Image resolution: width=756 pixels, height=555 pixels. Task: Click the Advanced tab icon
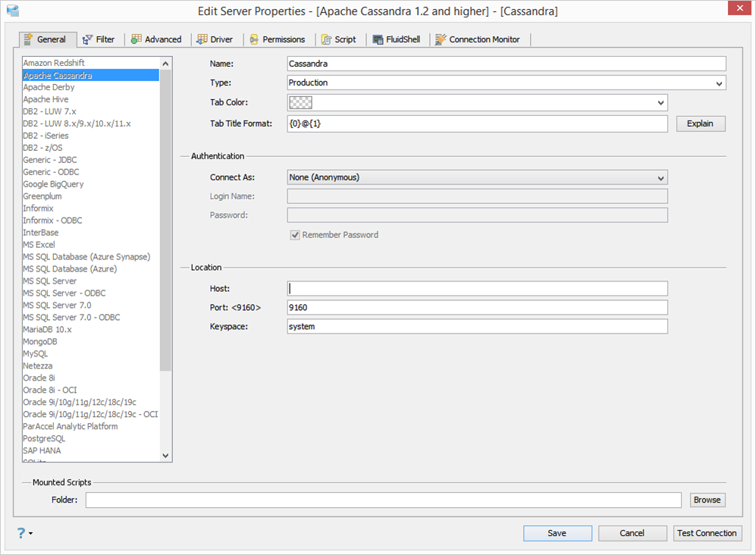point(136,39)
